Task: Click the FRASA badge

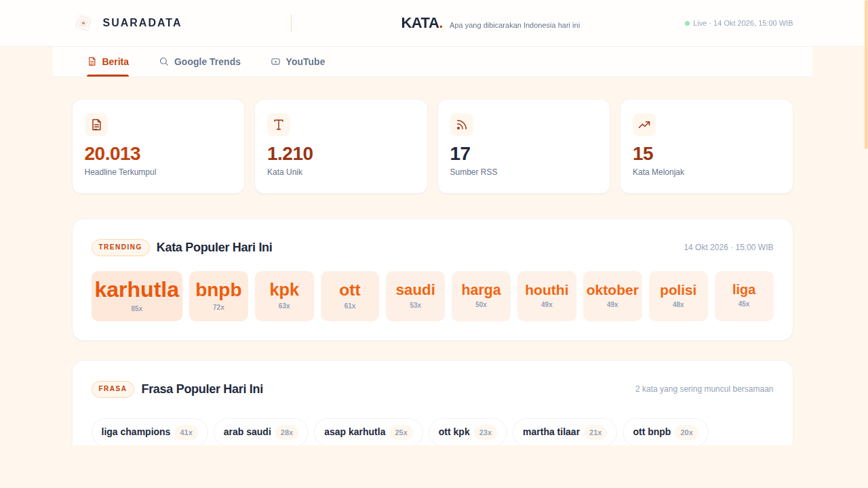Action: (x=113, y=389)
